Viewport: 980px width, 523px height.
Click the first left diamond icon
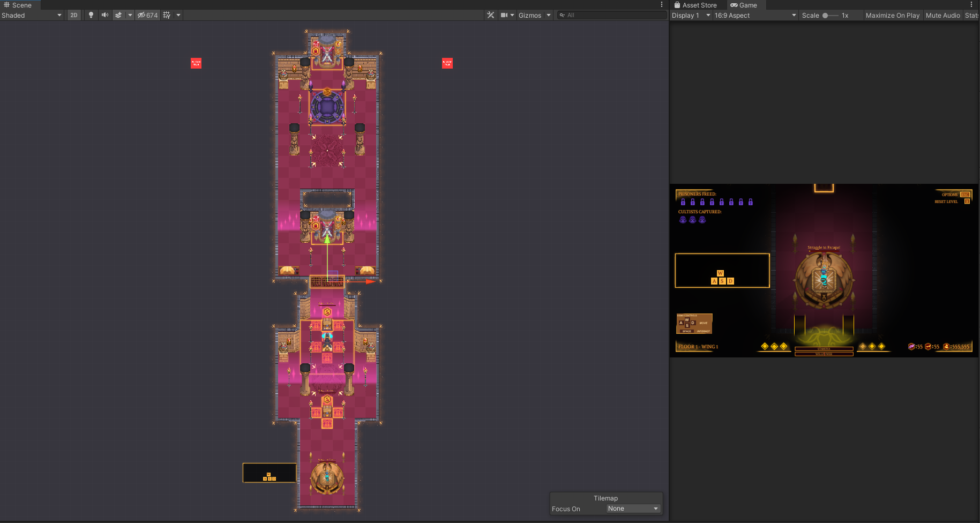tap(765, 346)
